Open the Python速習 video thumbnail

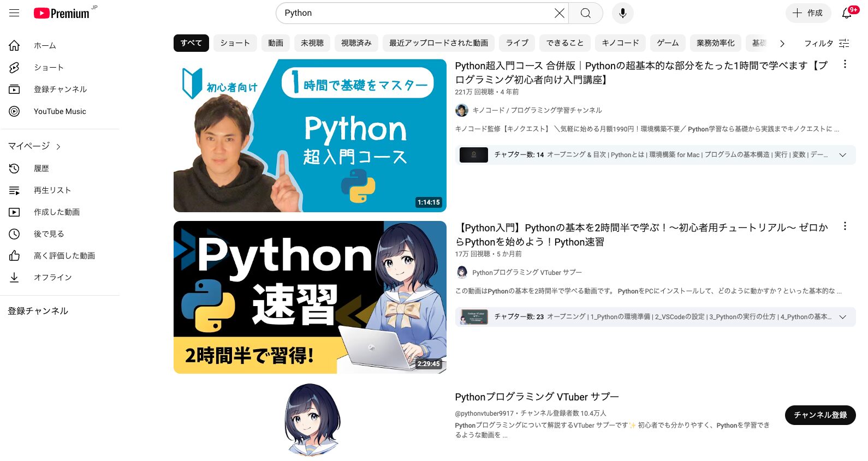pos(310,297)
